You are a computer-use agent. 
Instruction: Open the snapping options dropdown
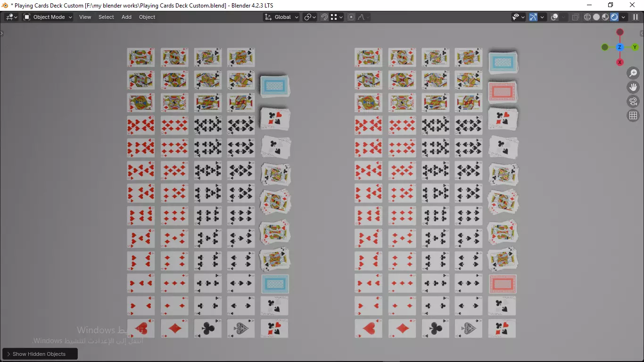[337, 17]
